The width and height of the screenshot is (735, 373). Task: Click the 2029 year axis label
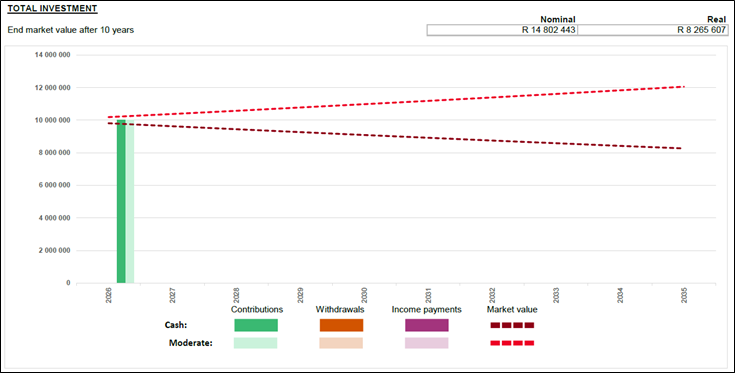pyautogui.click(x=300, y=295)
